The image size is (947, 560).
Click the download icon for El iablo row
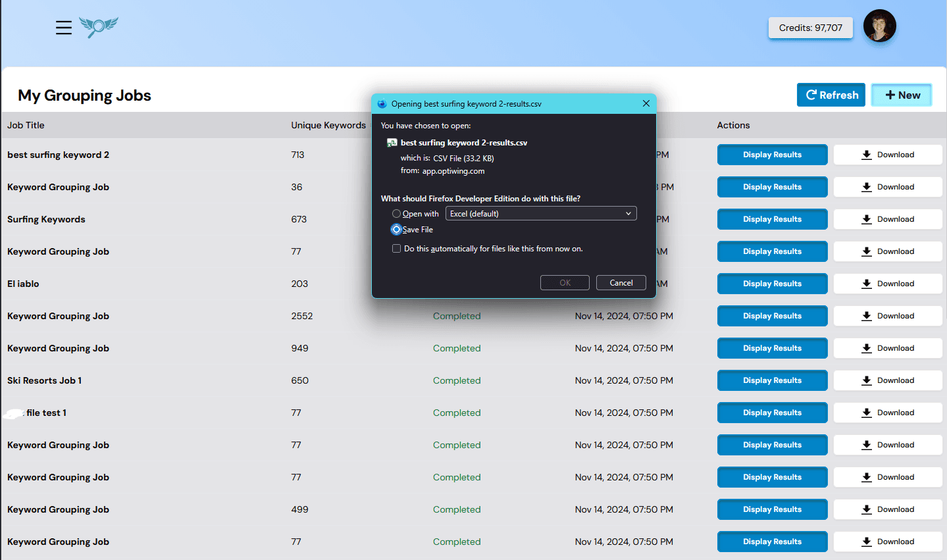coord(865,283)
